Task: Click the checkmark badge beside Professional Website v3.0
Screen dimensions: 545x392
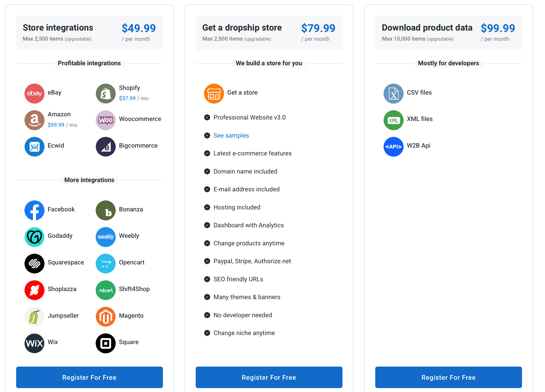Action: pyautogui.click(x=207, y=118)
